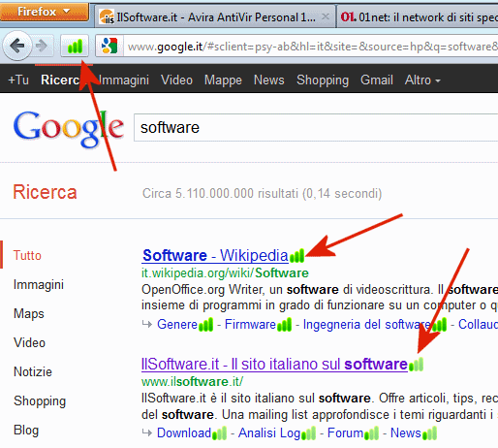Click rating bars next to IlSoftware.it title
Viewport: 498px width, 448px height.
coord(416,365)
